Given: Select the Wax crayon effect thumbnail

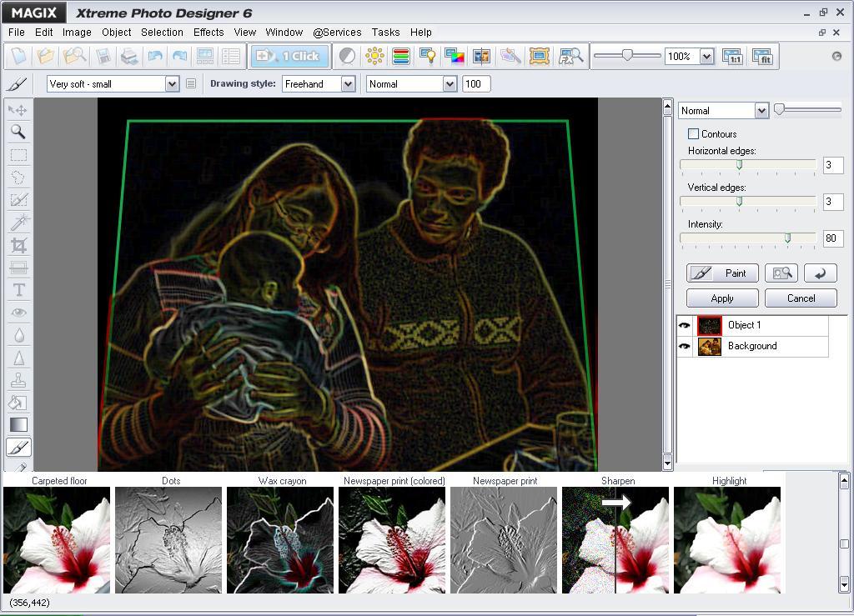Looking at the screenshot, I should click(280, 540).
